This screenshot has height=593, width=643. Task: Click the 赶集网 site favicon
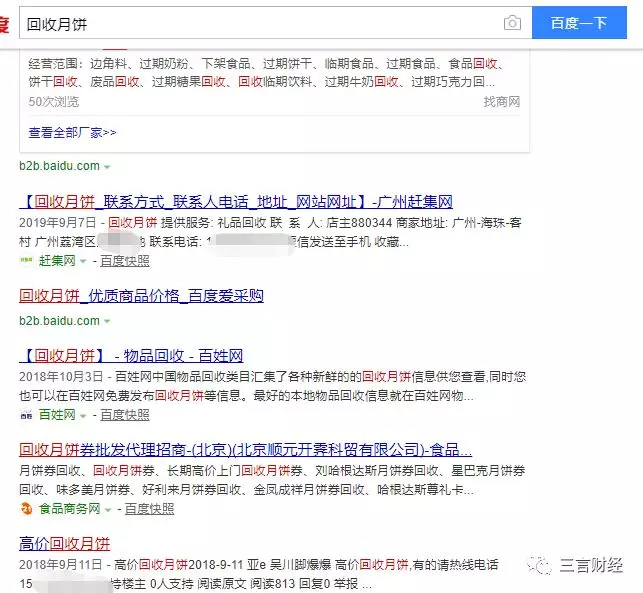(x=26, y=260)
